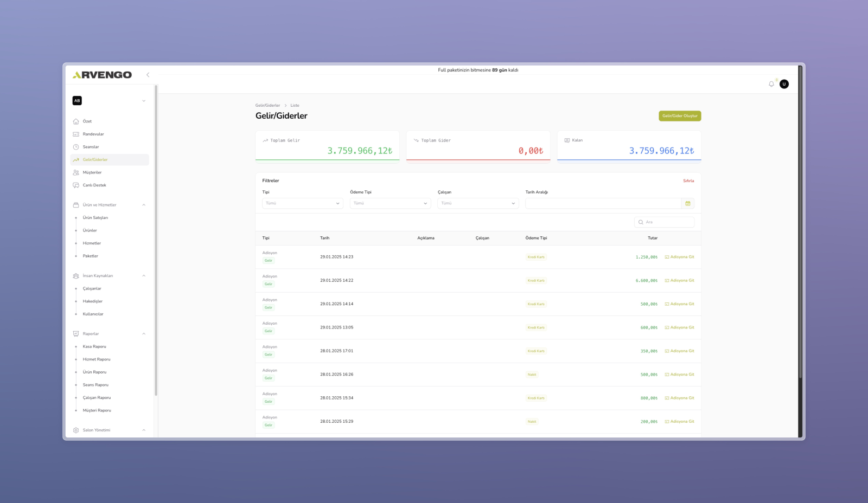Click the Özet home icon
868x503 pixels.
click(76, 121)
